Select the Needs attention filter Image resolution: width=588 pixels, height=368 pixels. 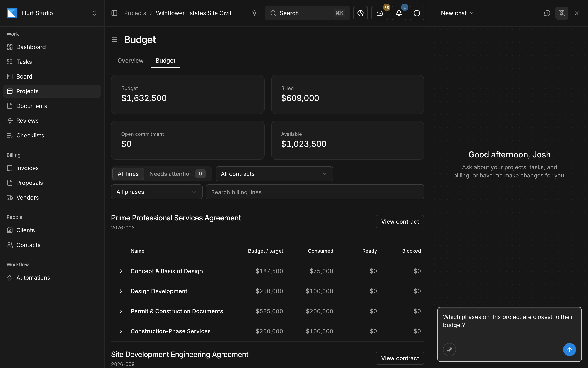tap(177, 174)
